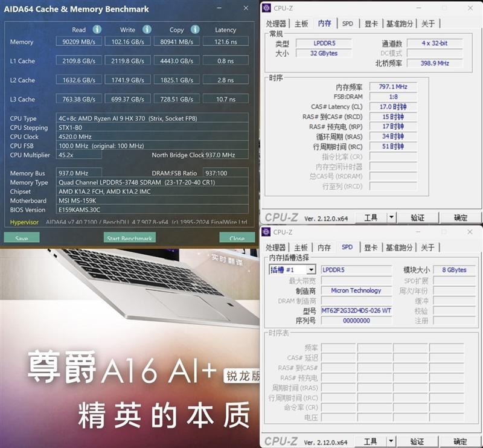Click 验证 button in top CPU-Z window

point(417,217)
